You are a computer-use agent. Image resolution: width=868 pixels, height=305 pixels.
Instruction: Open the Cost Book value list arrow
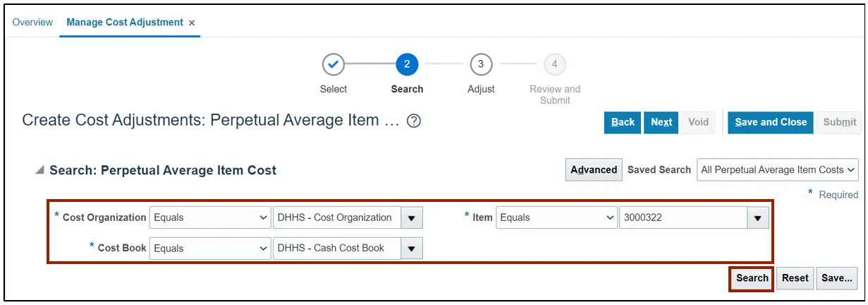[x=412, y=249]
